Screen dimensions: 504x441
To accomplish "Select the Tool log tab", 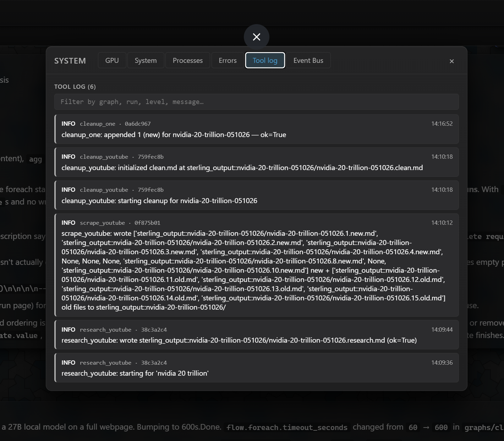I will pos(265,60).
